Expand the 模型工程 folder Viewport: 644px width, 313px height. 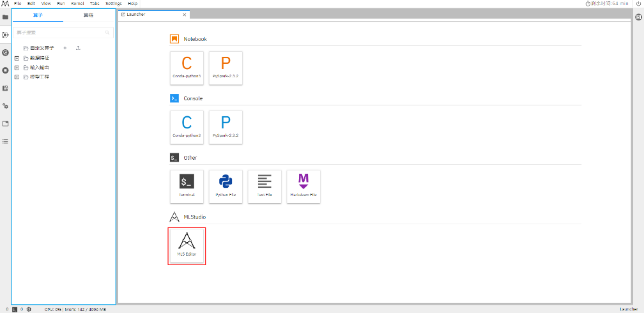pos(17,77)
